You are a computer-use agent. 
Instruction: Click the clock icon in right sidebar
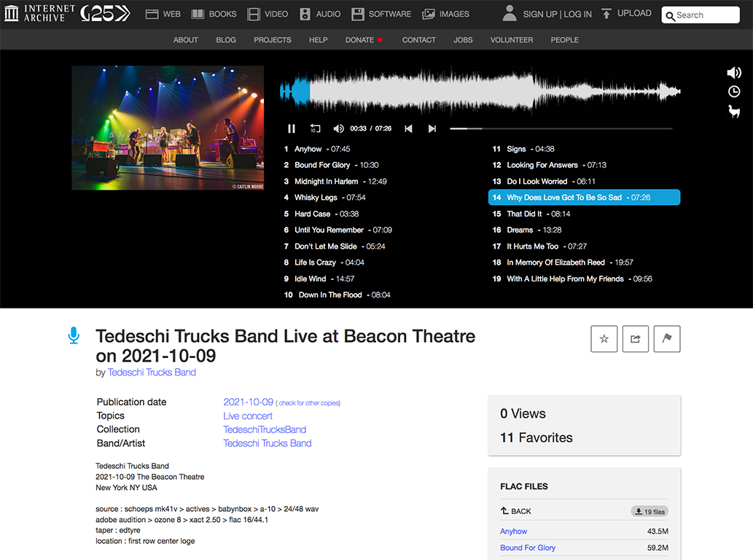pos(734,92)
